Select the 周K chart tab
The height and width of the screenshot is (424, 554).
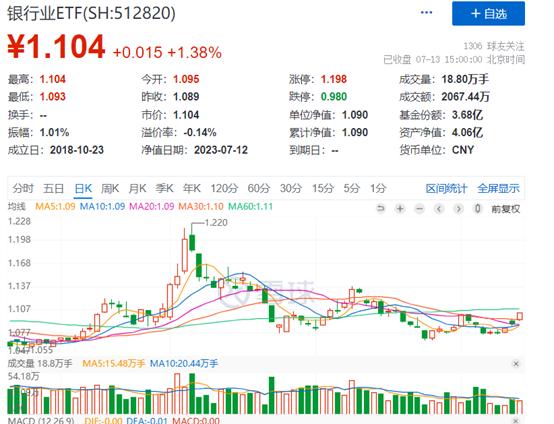[110, 188]
